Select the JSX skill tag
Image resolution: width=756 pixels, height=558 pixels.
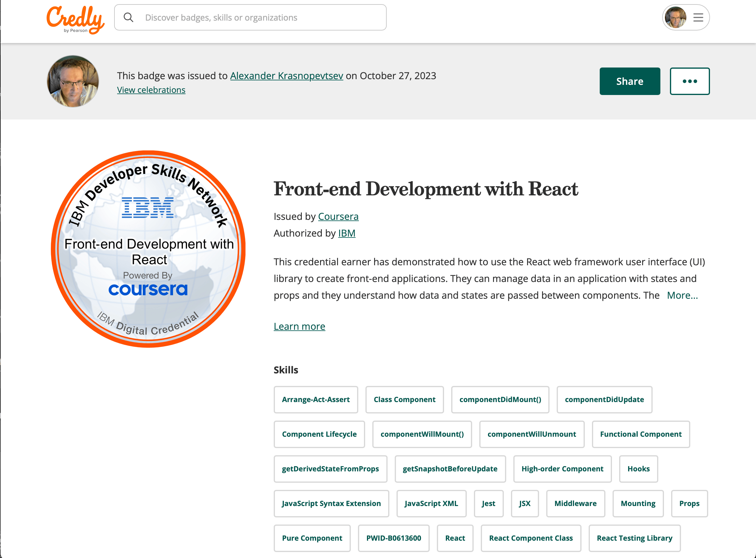(x=525, y=504)
